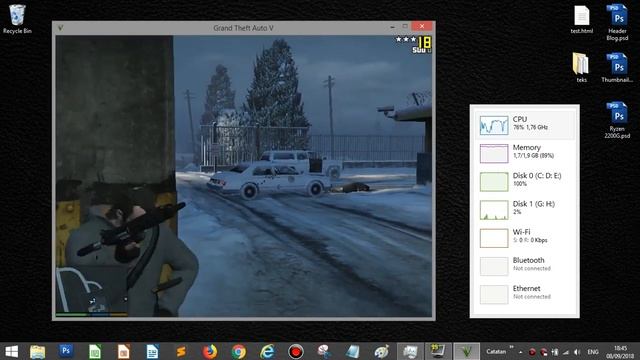Open the network signal tray icon

(x=566, y=352)
